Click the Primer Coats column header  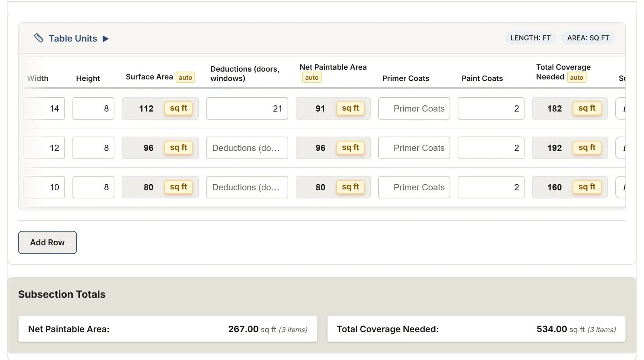pyautogui.click(x=406, y=78)
